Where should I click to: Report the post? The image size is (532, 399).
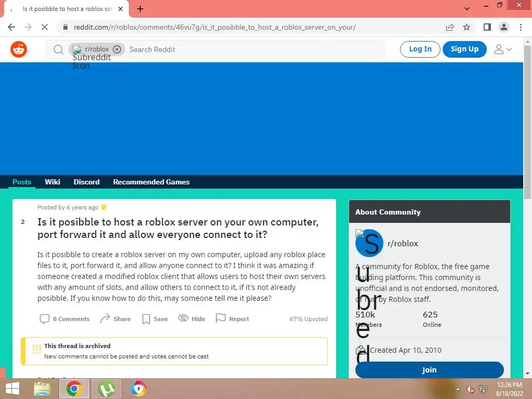232,319
